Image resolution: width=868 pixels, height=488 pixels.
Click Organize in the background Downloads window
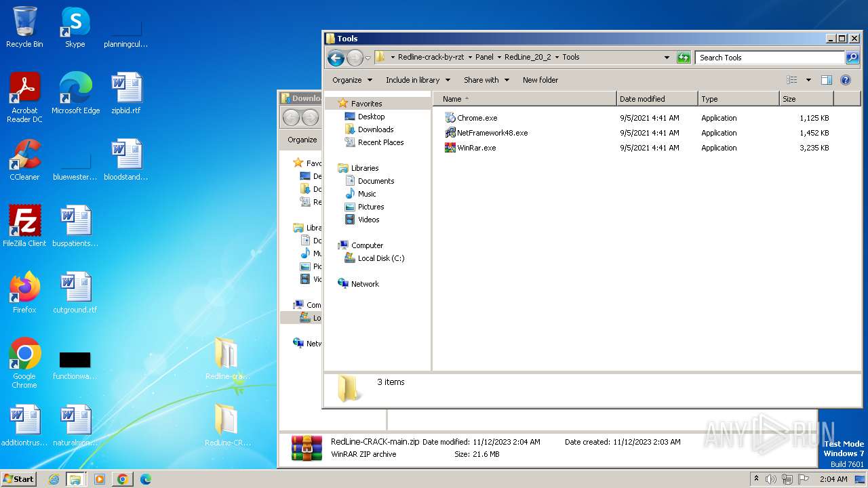pos(302,140)
